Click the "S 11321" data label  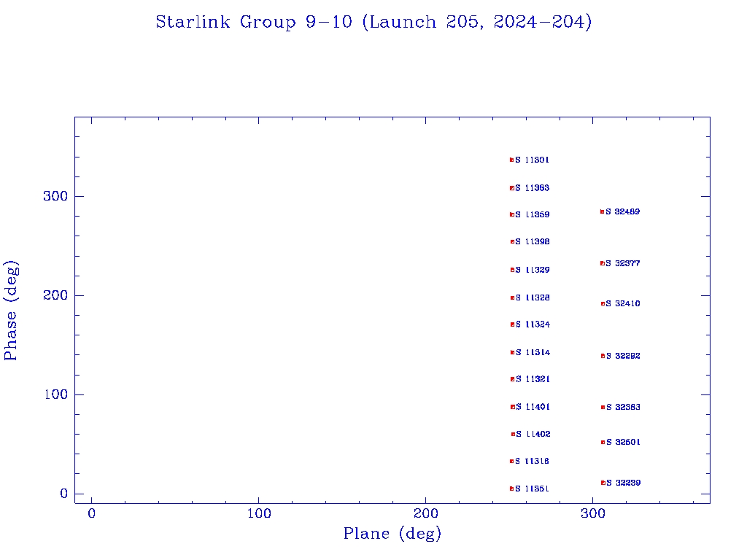click(533, 379)
